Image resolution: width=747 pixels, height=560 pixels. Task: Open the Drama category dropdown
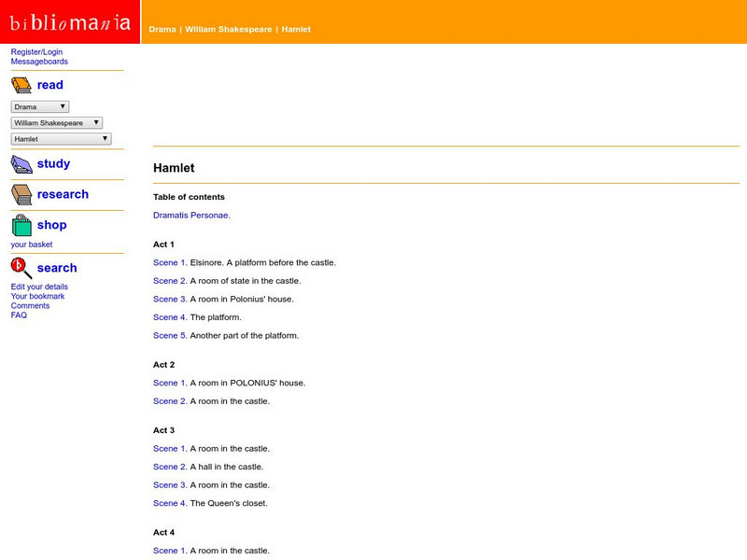[38, 105]
